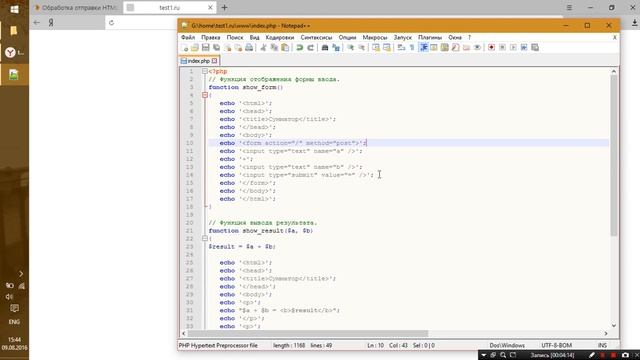Open the Плагины menu
The height and width of the screenshot is (360, 640).
[x=430, y=37]
